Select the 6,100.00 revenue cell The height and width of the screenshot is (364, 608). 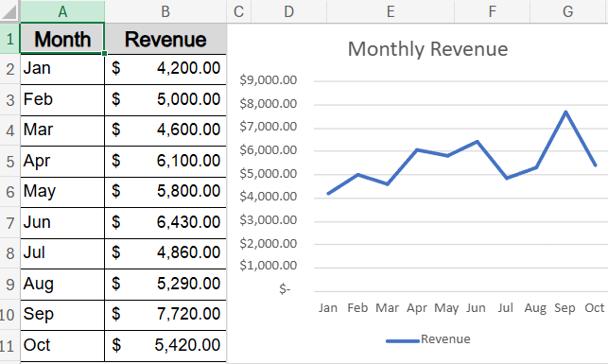pos(165,162)
